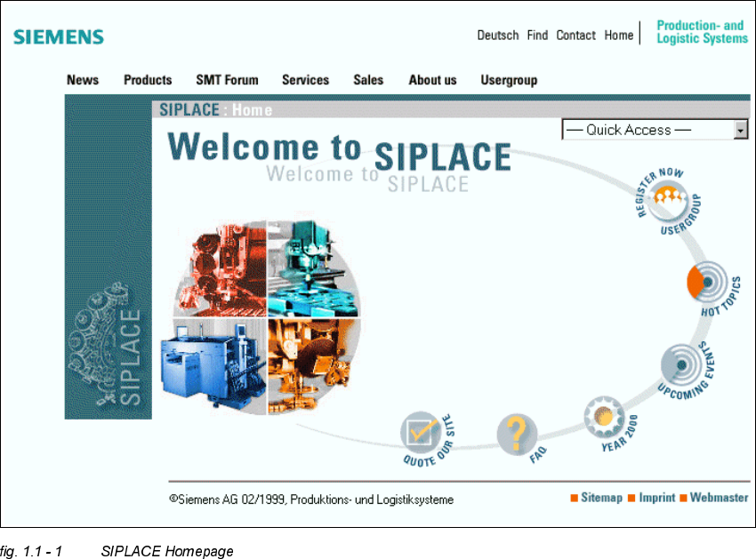Open the Quick Access combo box
This screenshot has height=559, width=756.
655,130
